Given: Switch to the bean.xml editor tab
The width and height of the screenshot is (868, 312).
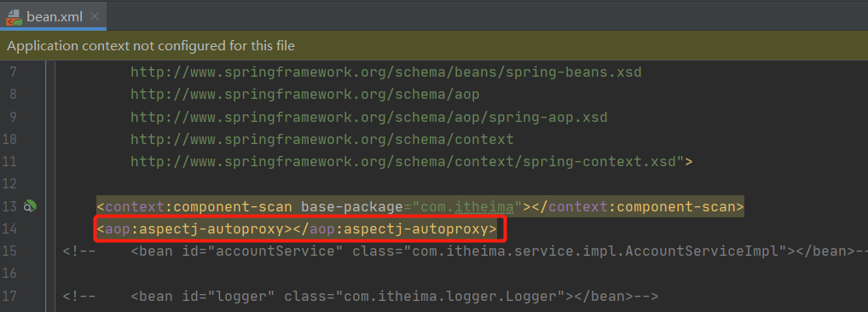Looking at the screenshot, I should click(54, 16).
